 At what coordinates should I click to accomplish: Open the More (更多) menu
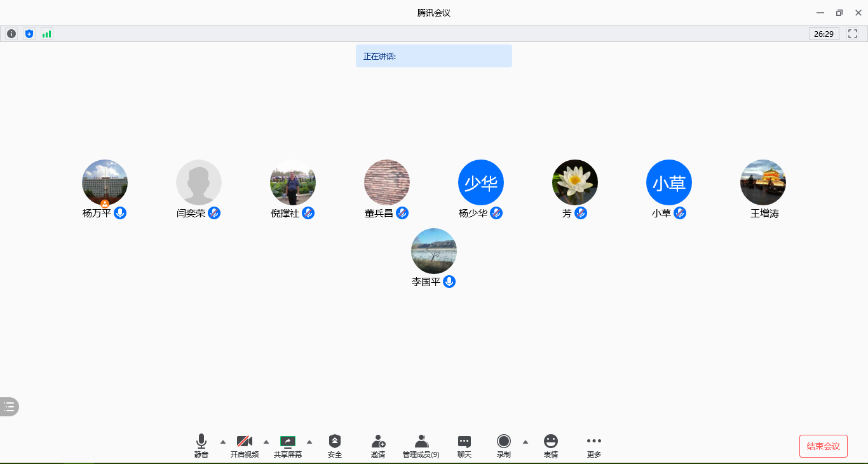tap(594, 446)
